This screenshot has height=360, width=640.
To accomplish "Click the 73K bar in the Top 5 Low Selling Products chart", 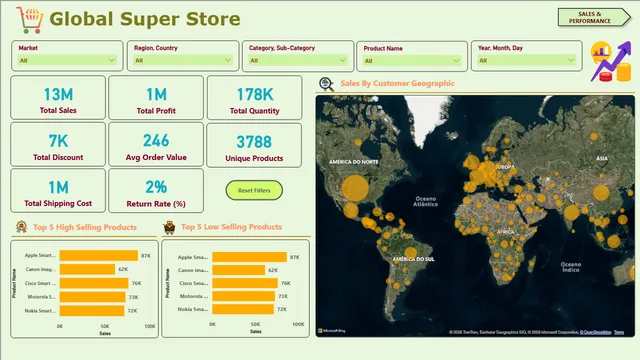I will (x=243, y=296).
